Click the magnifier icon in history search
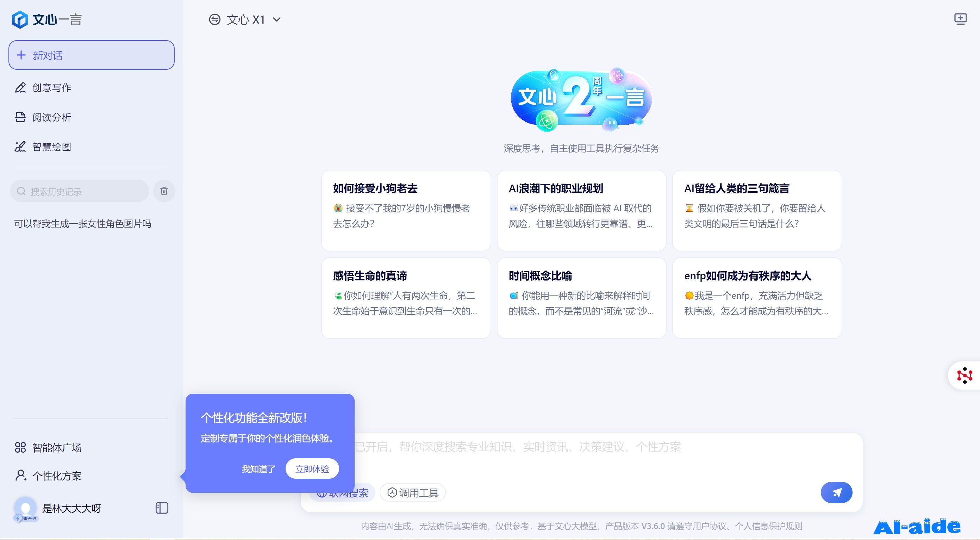Image resolution: width=980 pixels, height=540 pixels. point(21,191)
